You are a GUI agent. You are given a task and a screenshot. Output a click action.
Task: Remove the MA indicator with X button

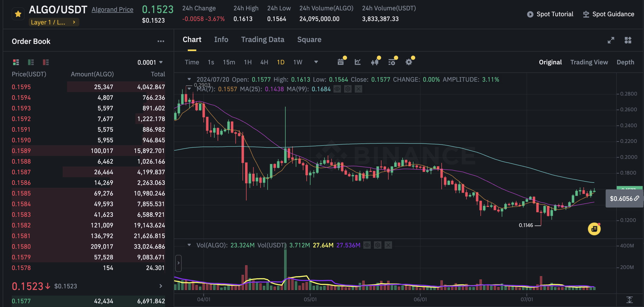(x=358, y=89)
